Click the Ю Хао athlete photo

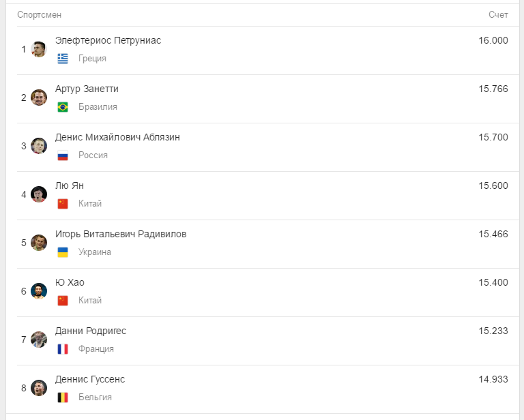pos(39,291)
